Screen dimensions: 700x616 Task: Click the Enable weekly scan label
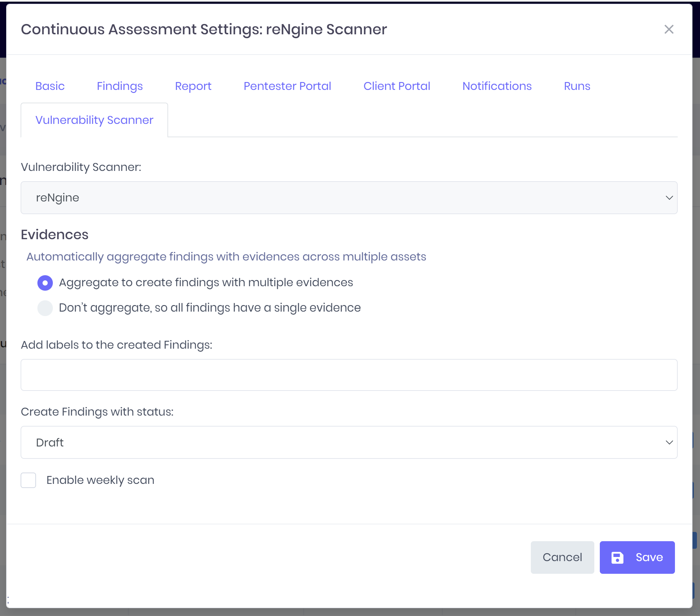coord(100,480)
